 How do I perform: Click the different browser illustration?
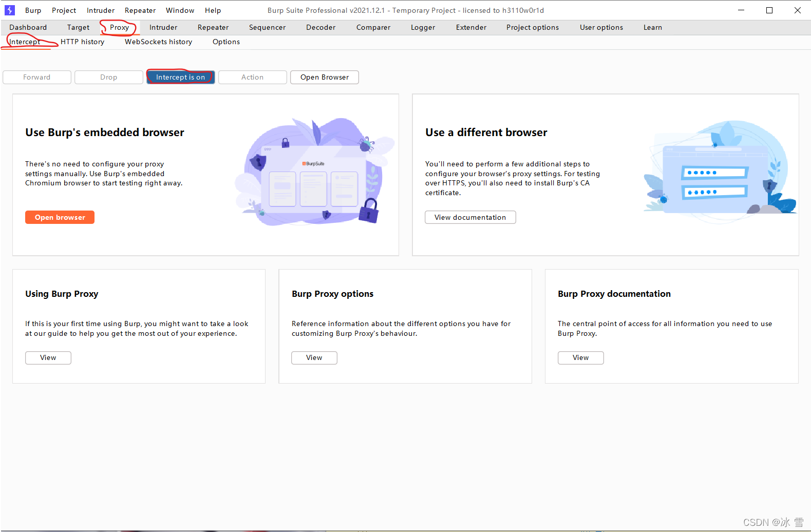[720, 171]
